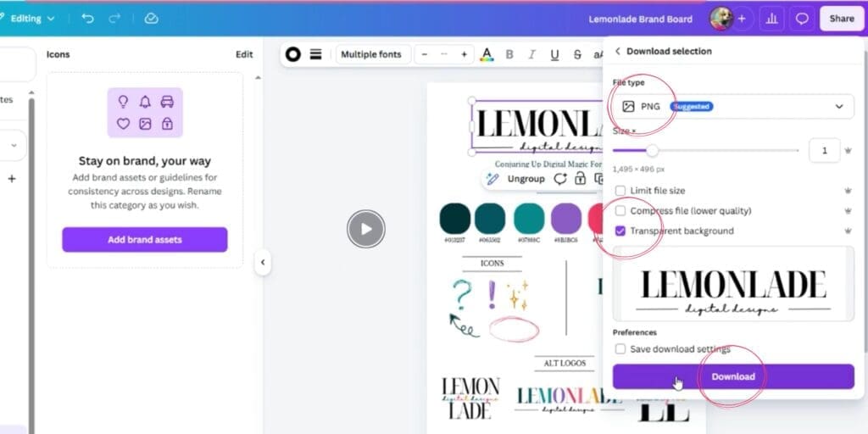Click the purple exclamation mark graphic
Image resolution: width=868 pixels, height=434 pixels.
pyautogui.click(x=492, y=294)
